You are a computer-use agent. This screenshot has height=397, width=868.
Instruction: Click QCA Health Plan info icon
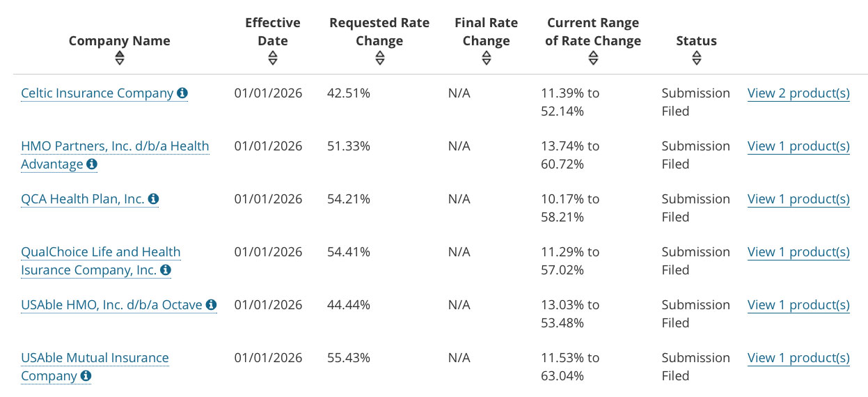[154, 199]
